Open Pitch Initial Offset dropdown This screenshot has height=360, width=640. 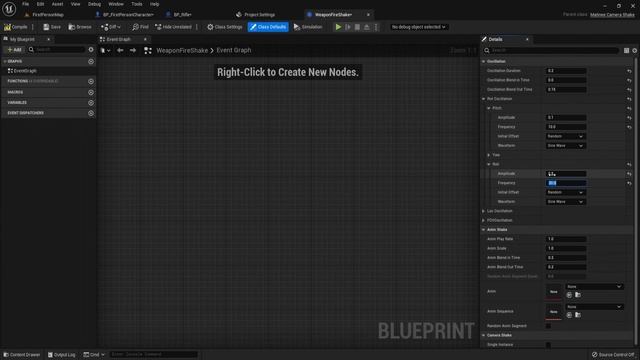pyautogui.click(x=566, y=136)
